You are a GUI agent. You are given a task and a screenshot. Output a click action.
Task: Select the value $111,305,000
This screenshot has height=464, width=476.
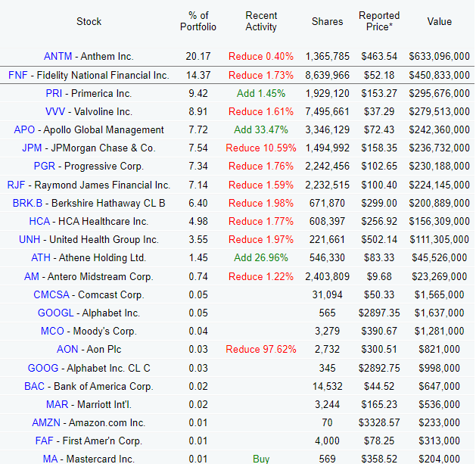coord(439,240)
